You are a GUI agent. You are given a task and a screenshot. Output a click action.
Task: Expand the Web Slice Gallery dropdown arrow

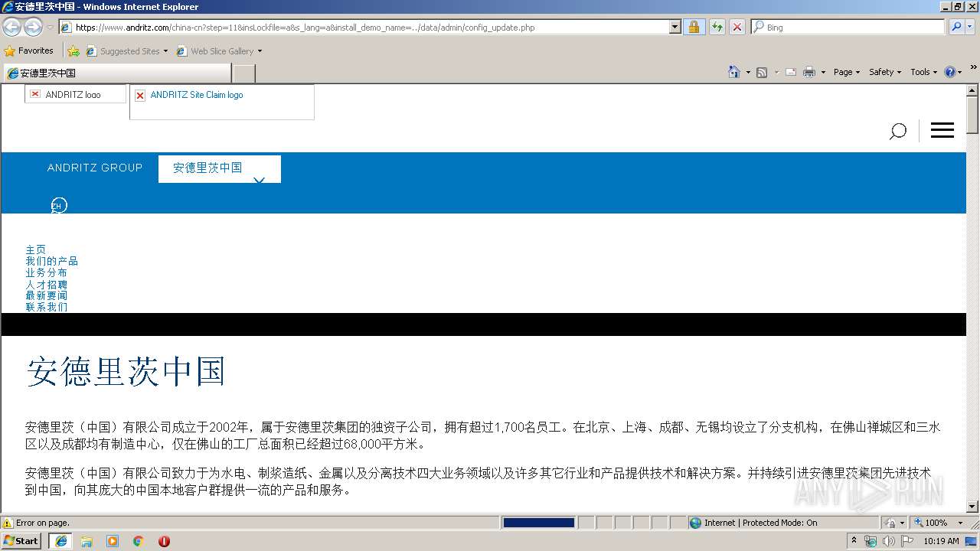(260, 51)
